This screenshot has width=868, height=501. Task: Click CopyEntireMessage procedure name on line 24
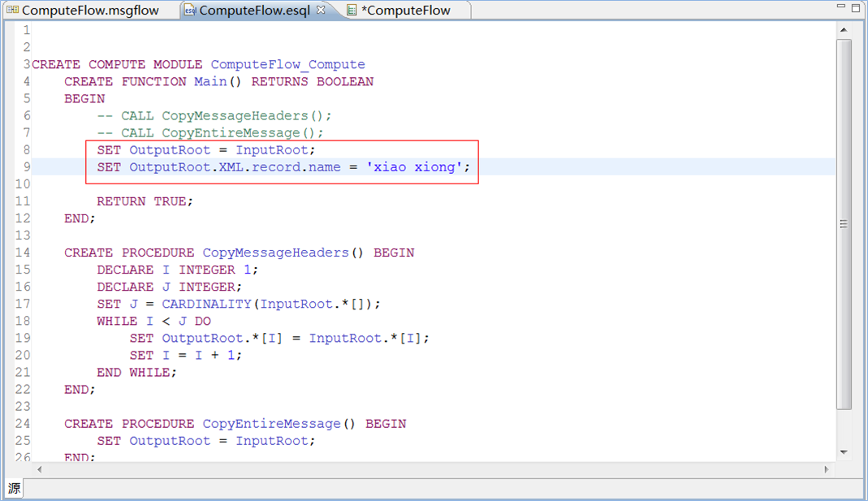point(271,424)
